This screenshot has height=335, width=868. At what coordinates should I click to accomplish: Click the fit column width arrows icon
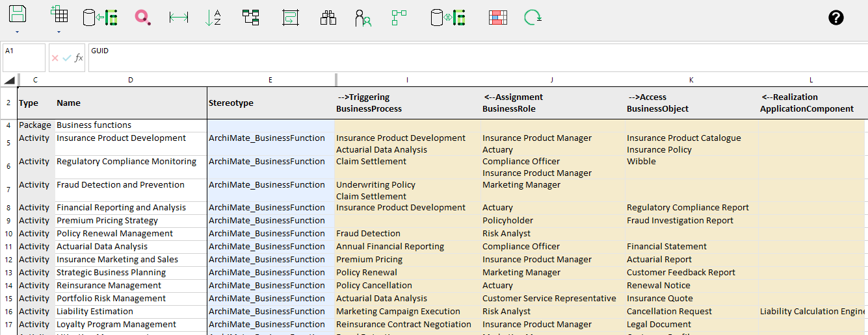[178, 18]
